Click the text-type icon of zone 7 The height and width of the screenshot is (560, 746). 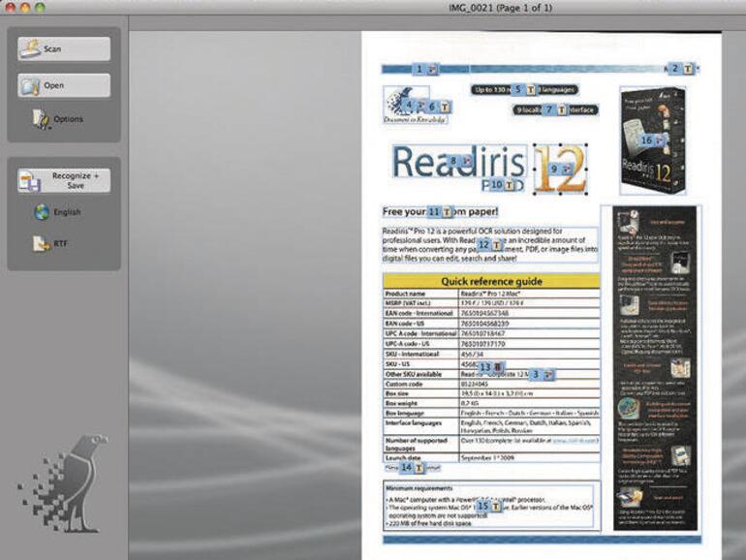[x=562, y=109]
